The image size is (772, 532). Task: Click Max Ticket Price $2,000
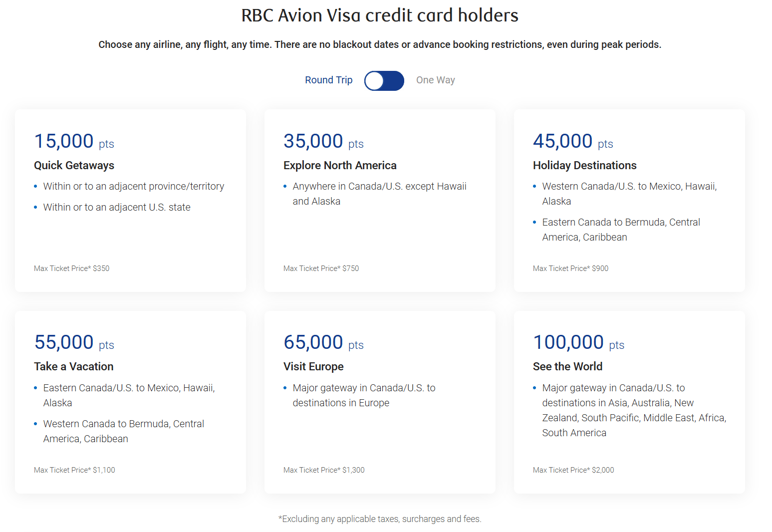[x=573, y=470]
